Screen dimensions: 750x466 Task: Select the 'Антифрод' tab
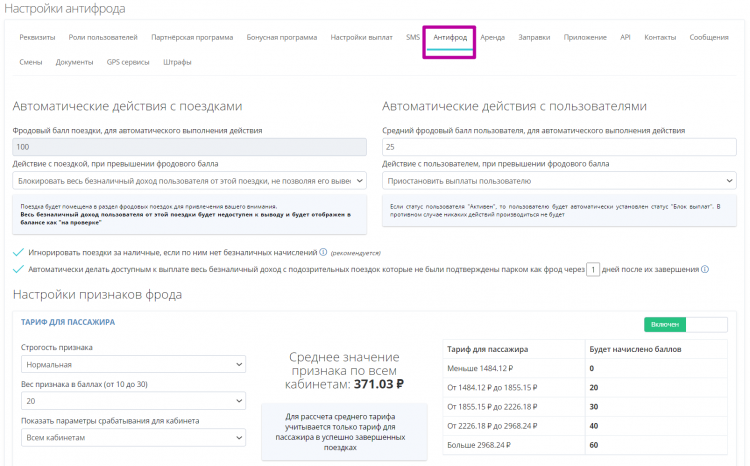click(450, 37)
